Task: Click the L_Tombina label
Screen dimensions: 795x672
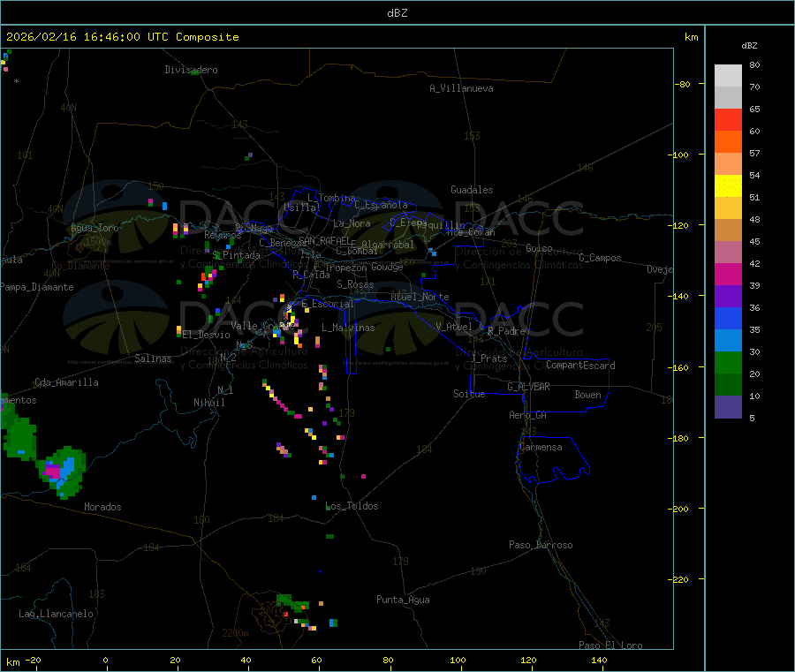Action: click(331, 198)
